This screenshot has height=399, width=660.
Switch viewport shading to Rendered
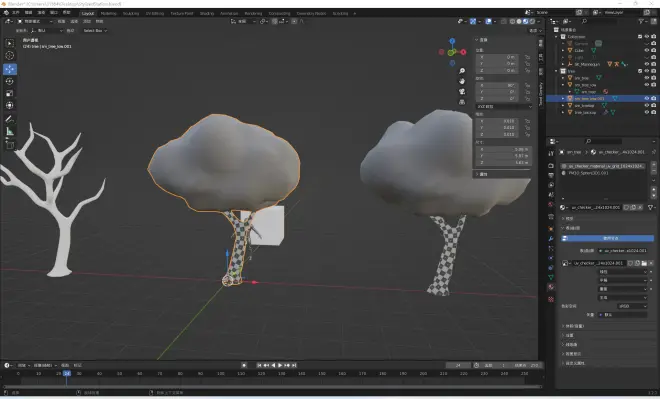pos(532,21)
